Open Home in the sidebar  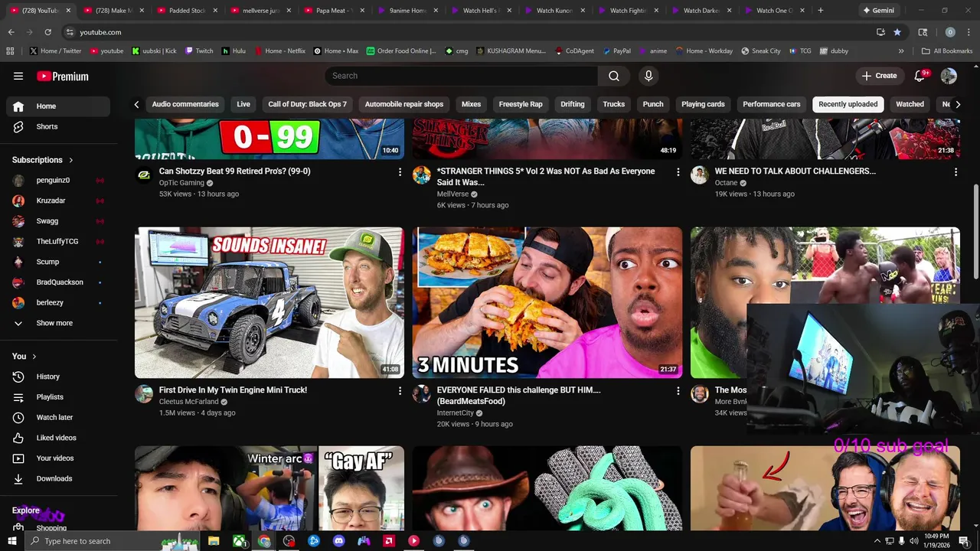click(x=58, y=106)
